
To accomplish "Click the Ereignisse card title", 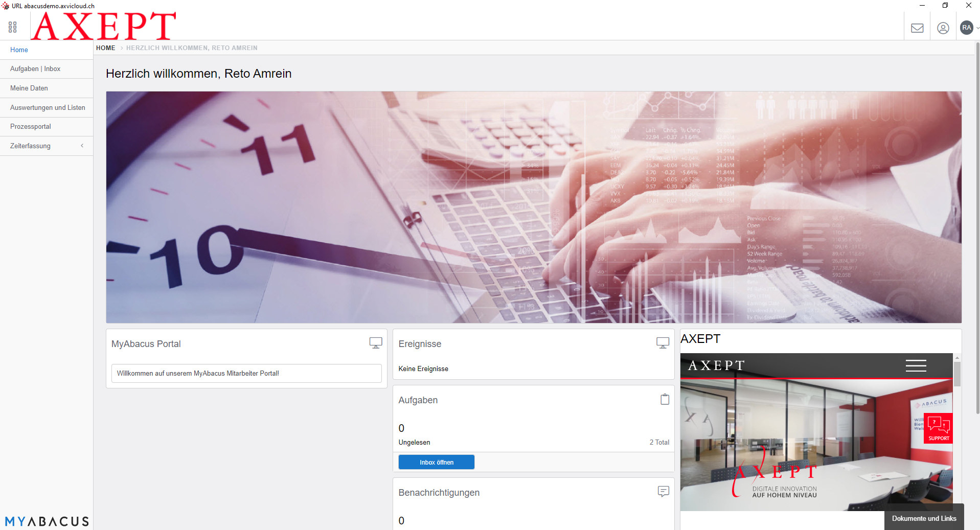I will (420, 344).
